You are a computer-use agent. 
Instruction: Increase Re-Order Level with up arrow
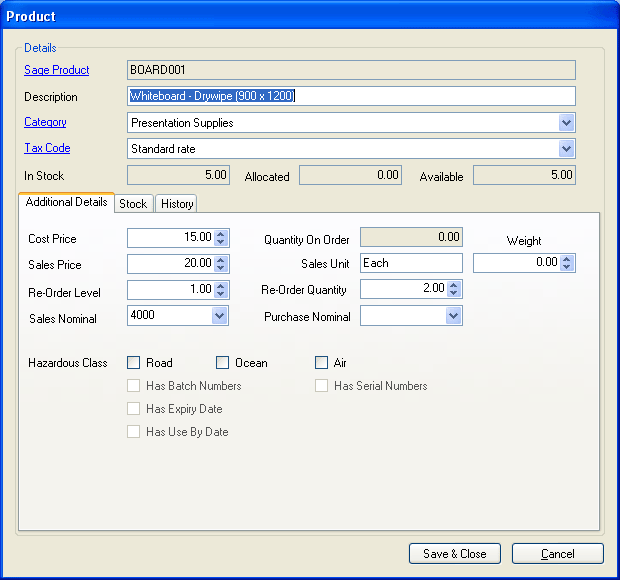click(221, 285)
